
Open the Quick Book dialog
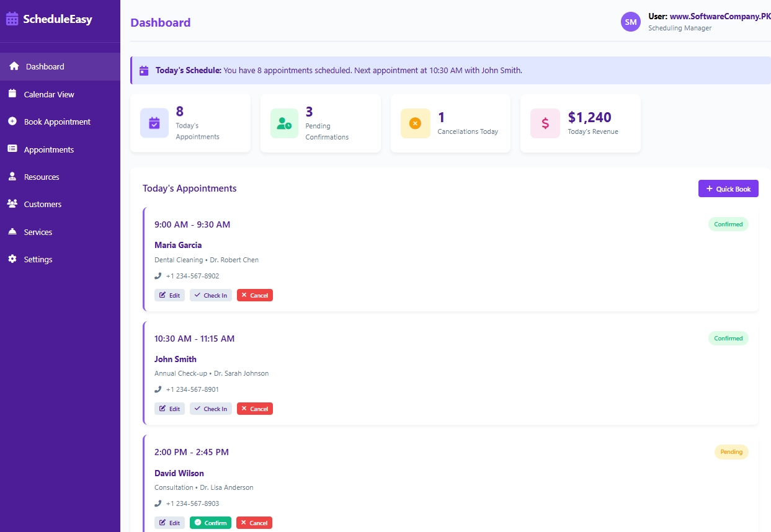pyautogui.click(x=728, y=188)
